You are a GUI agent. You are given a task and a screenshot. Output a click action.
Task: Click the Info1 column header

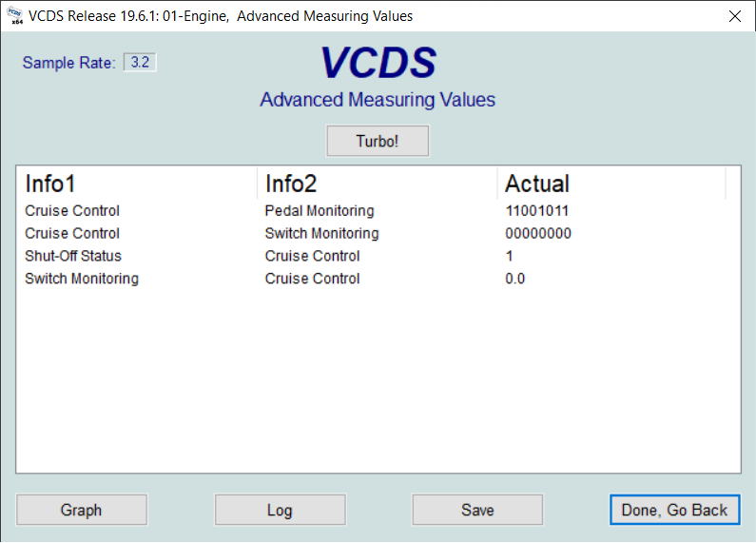pos(137,184)
